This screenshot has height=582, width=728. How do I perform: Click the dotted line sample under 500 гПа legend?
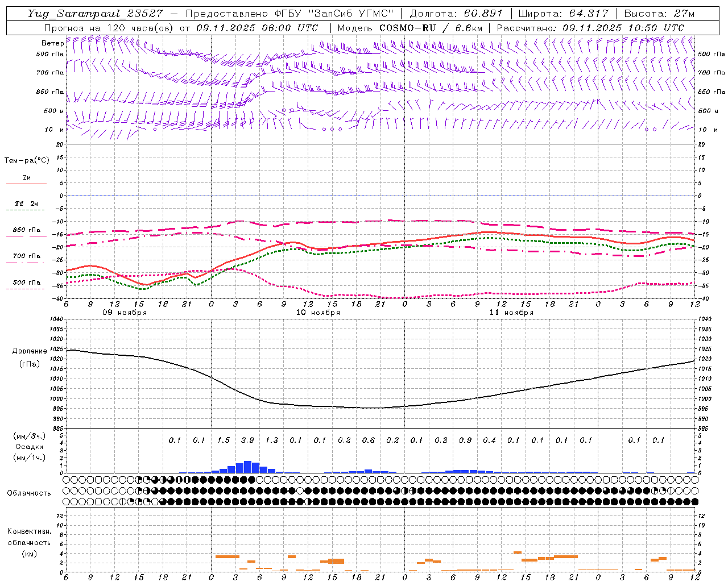click(26, 289)
